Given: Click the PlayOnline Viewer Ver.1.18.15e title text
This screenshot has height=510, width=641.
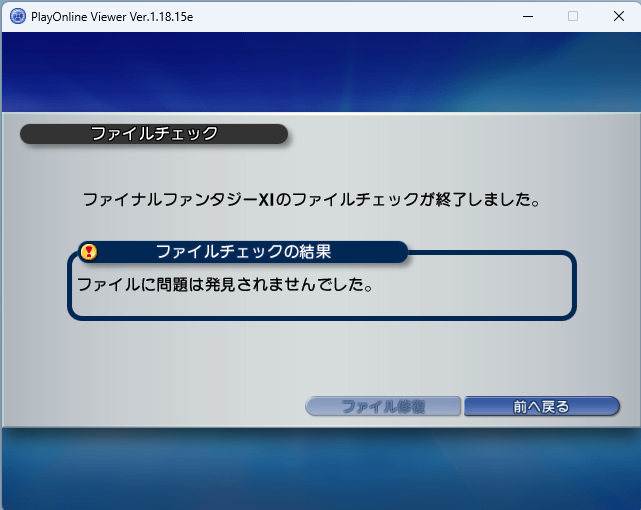Looking at the screenshot, I should [x=112, y=17].
